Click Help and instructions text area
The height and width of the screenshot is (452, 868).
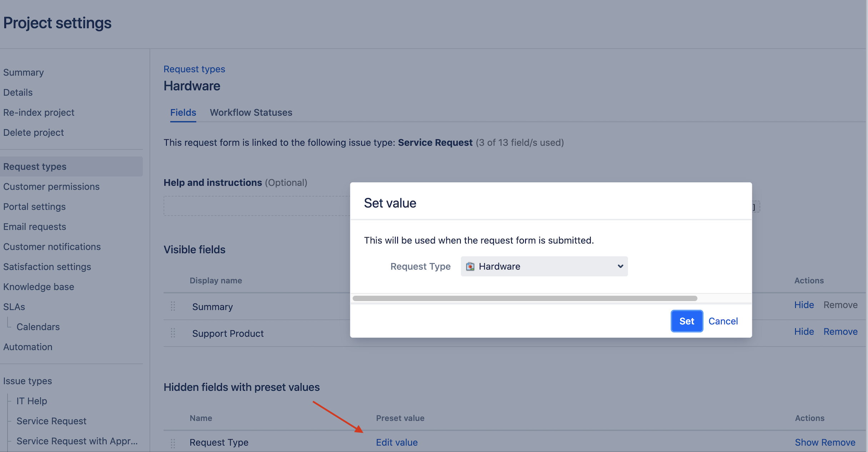click(x=256, y=206)
